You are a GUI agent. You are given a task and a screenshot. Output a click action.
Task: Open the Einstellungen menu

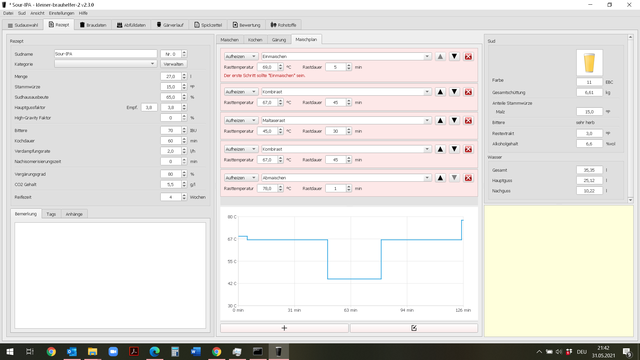tap(62, 13)
